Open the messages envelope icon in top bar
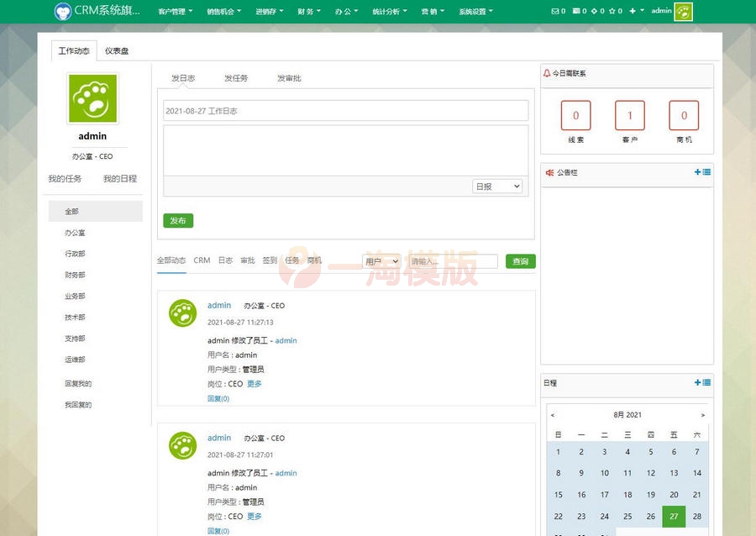The image size is (756, 536). pyautogui.click(x=556, y=12)
